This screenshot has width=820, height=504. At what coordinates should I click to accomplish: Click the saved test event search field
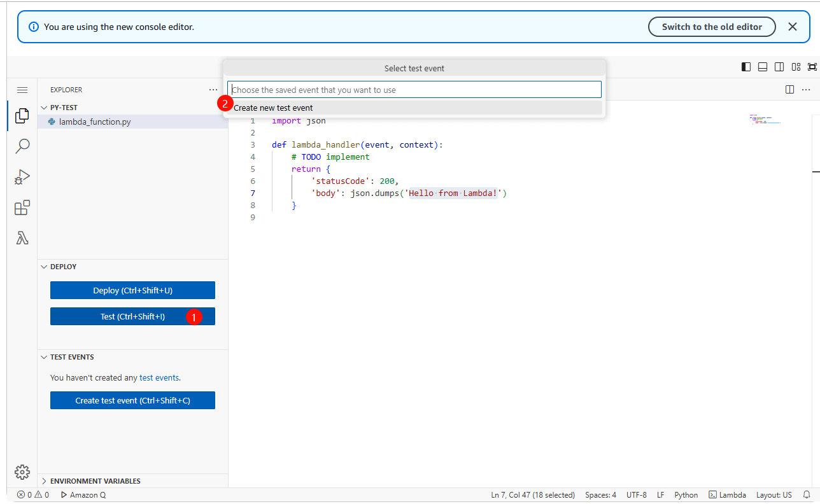tap(414, 90)
